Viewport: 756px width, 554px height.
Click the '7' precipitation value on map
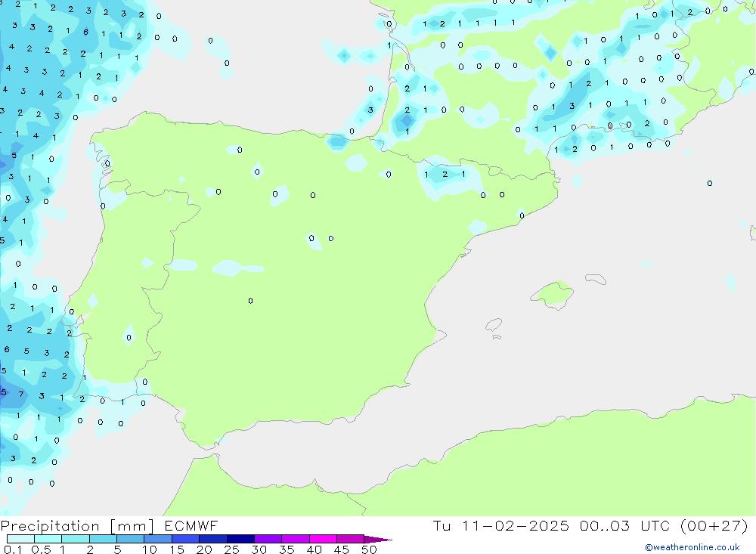coord(20,394)
